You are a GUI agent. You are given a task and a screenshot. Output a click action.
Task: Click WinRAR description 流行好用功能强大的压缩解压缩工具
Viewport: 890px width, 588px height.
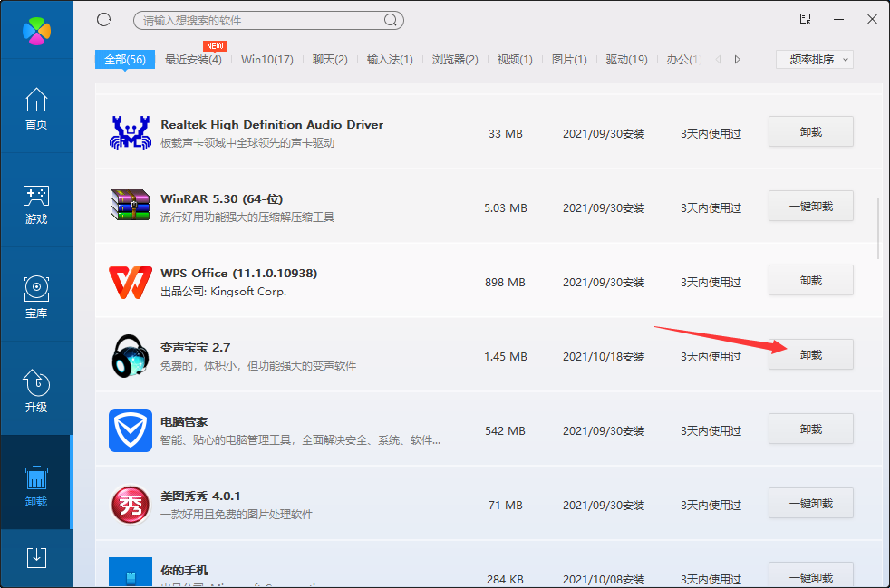click(247, 217)
